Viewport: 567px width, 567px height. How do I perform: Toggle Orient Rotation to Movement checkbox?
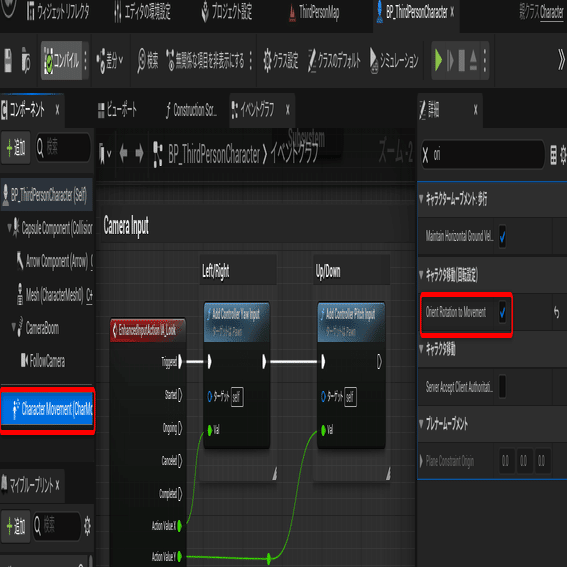point(502,312)
